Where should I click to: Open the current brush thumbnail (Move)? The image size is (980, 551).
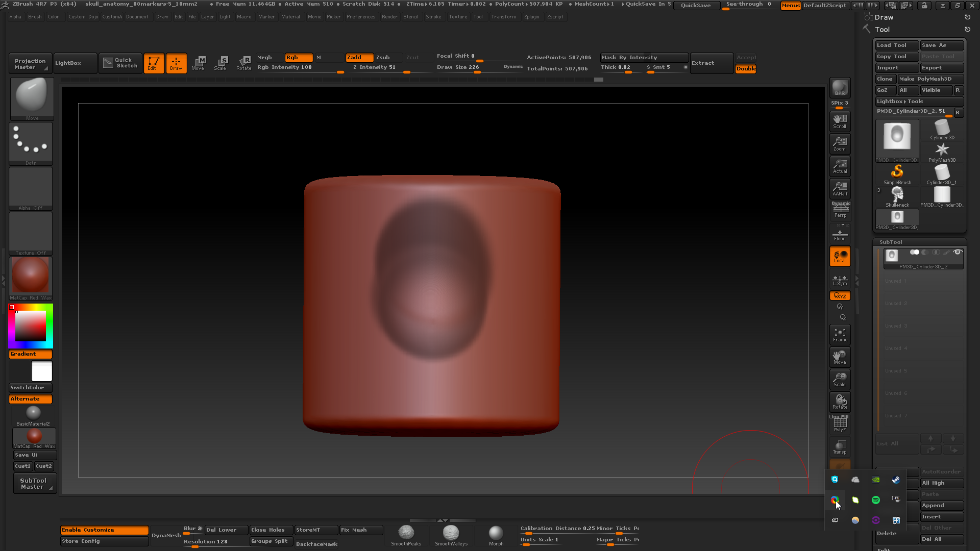(32, 98)
